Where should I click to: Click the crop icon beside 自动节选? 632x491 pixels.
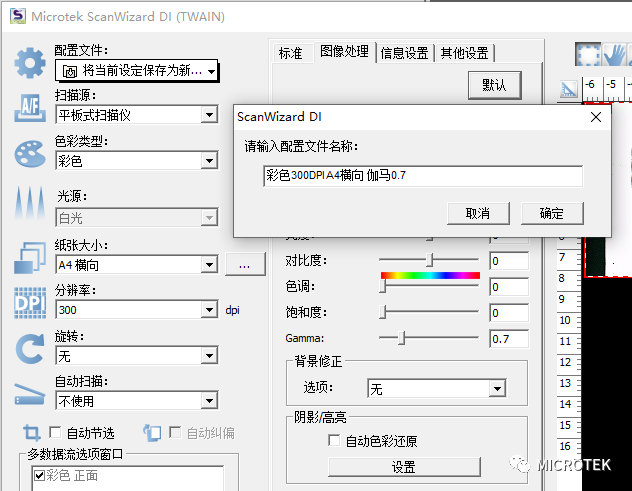(31, 433)
